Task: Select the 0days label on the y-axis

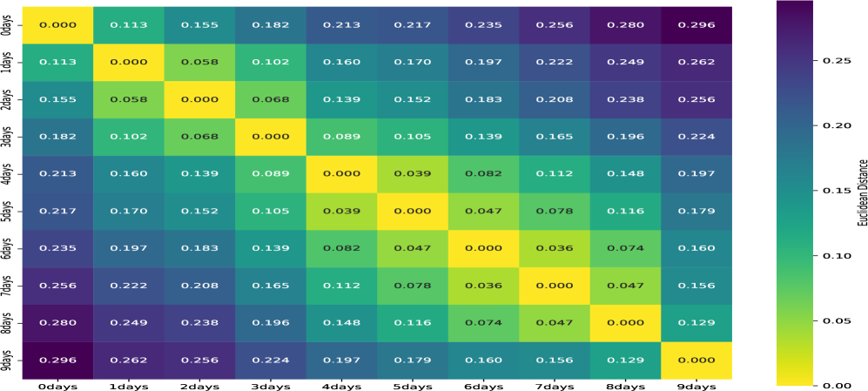Action: tap(9, 24)
